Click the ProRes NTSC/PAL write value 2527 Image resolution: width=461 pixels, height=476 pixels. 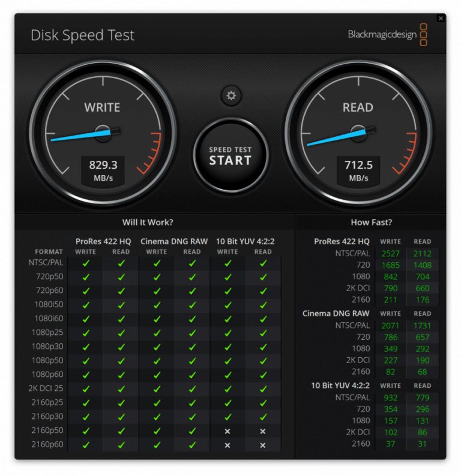click(x=391, y=253)
